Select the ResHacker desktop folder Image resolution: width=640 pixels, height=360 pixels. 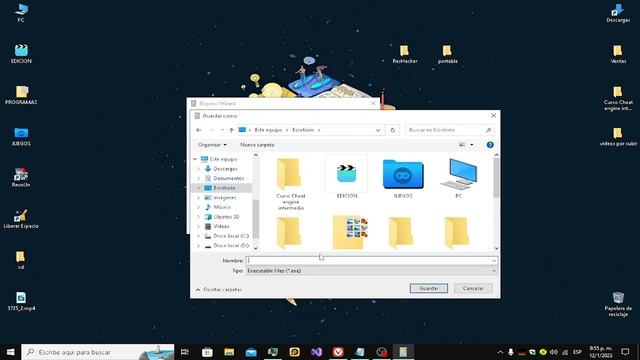click(404, 53)
